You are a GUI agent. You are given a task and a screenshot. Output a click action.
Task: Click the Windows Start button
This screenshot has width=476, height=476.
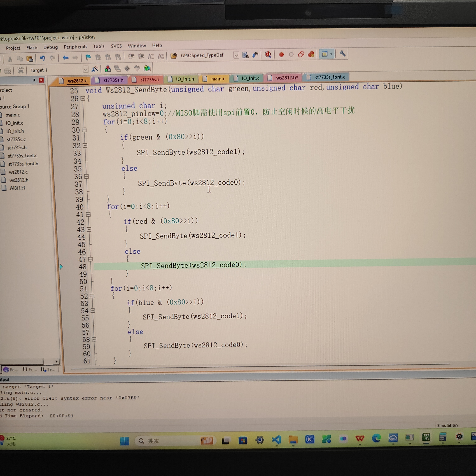pyautogui.click(x=124, y=441)
